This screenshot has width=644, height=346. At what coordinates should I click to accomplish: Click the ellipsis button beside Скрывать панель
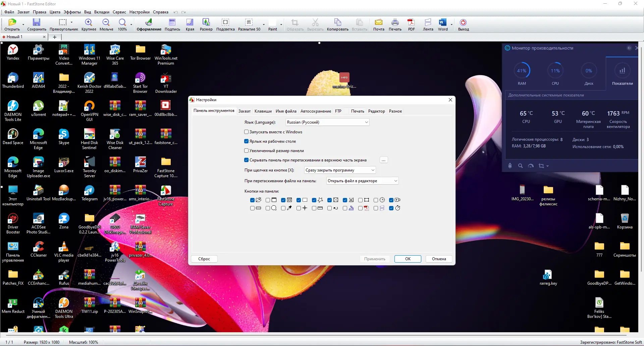click(x=383, y=160)
